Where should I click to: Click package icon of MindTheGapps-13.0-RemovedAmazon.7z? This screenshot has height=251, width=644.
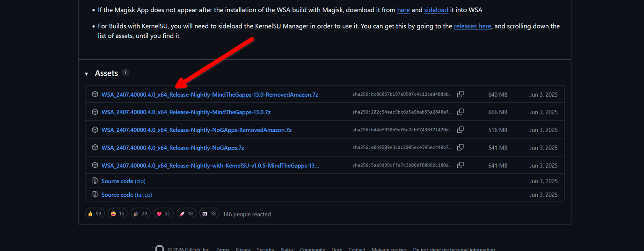(x=95, y=94)
